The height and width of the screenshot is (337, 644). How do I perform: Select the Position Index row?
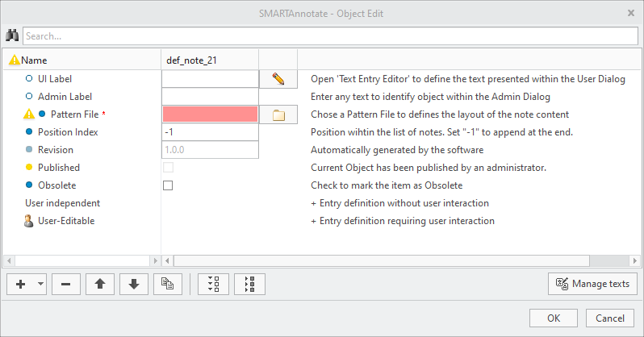(x=68, y=132)
